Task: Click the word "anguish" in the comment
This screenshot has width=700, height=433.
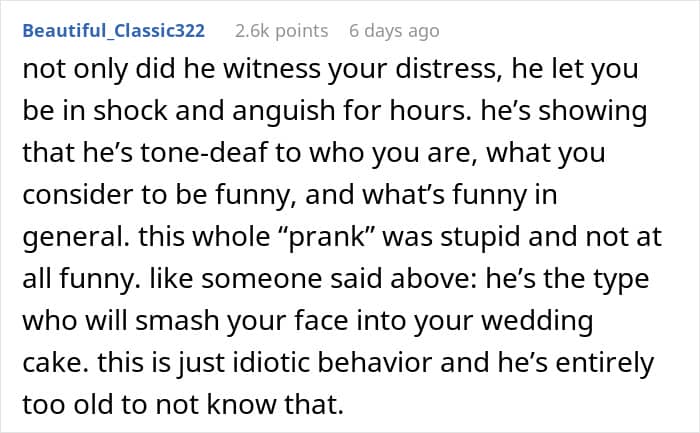Action: coord(283,111)
